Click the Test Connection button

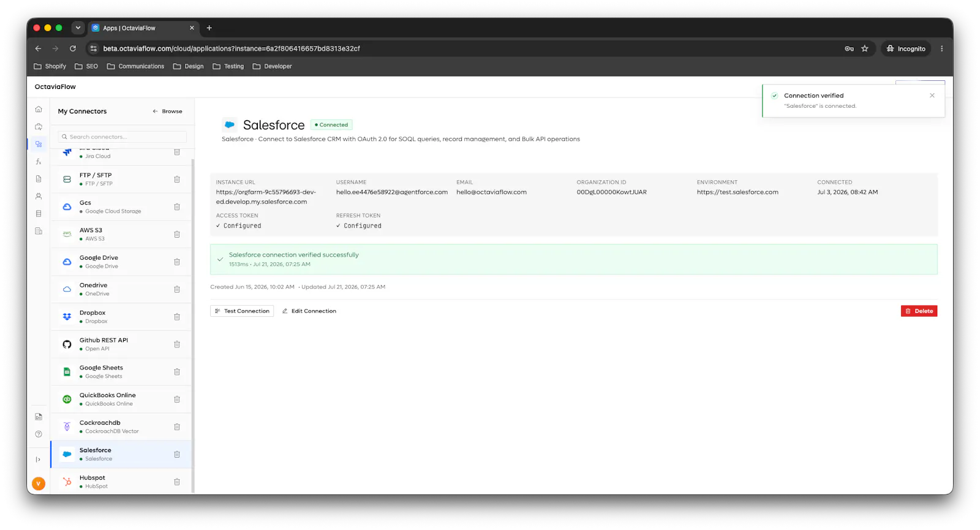click(x=242, y=311)
